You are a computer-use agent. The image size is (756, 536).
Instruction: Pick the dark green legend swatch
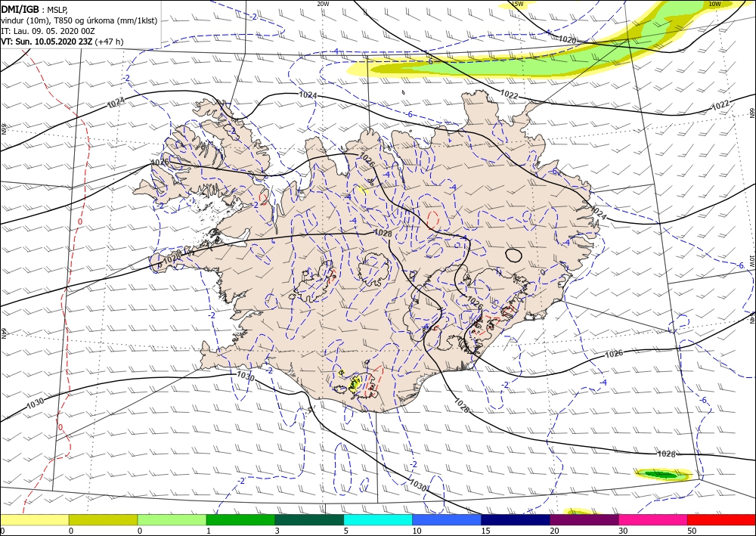click(x=309, y=519)
